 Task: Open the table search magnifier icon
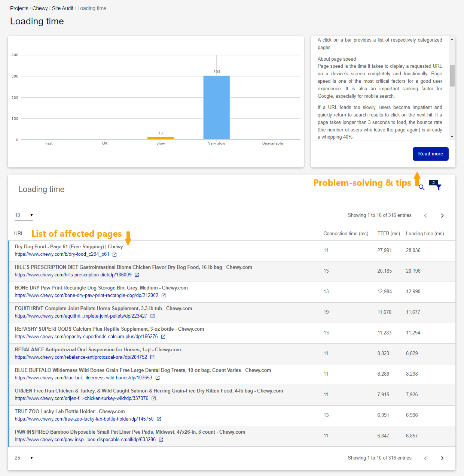point(422,188)
